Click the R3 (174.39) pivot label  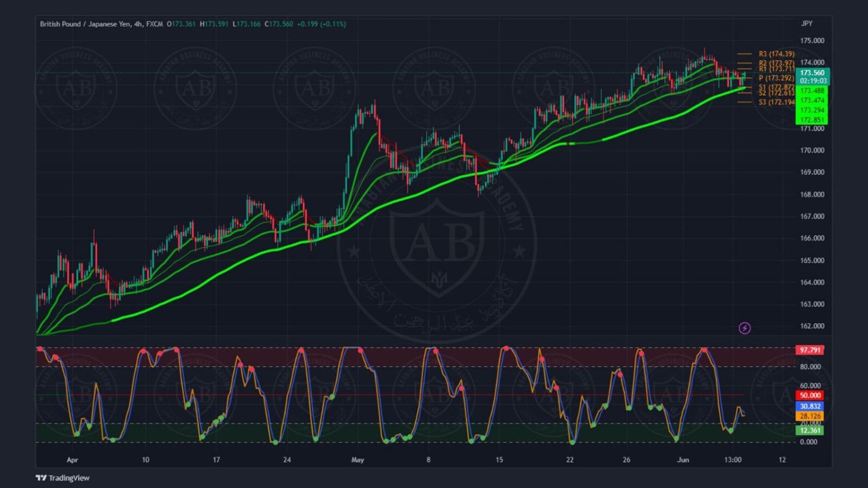tap(777, 54)
